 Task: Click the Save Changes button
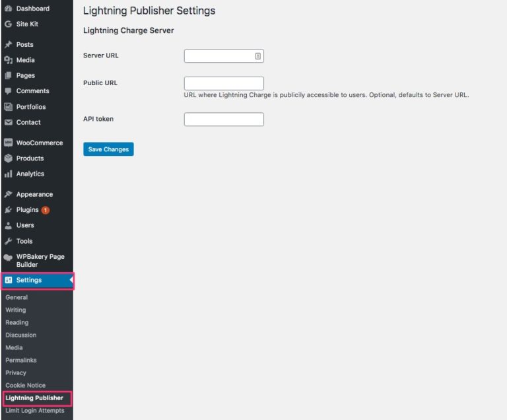click(108, 149)
